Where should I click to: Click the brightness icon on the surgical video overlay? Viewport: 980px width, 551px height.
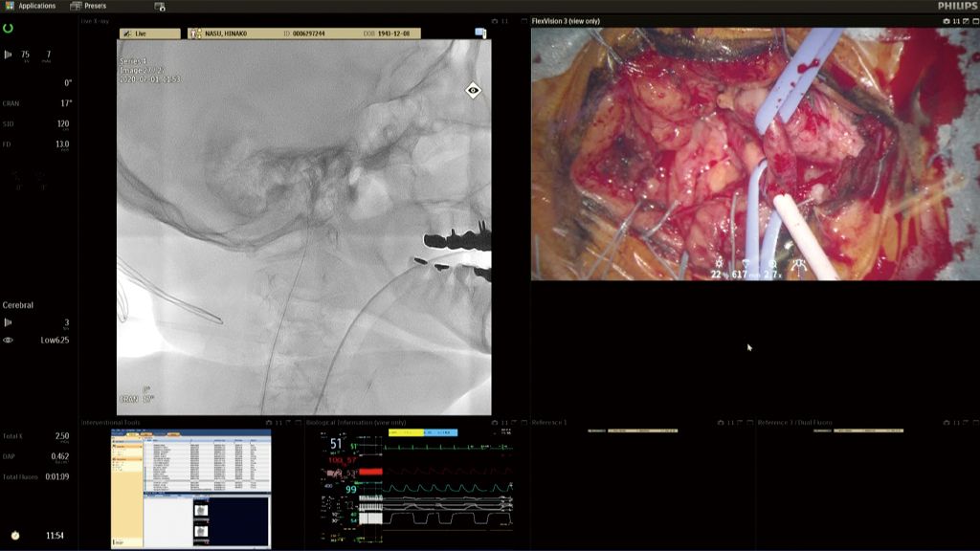click(720, 264)
